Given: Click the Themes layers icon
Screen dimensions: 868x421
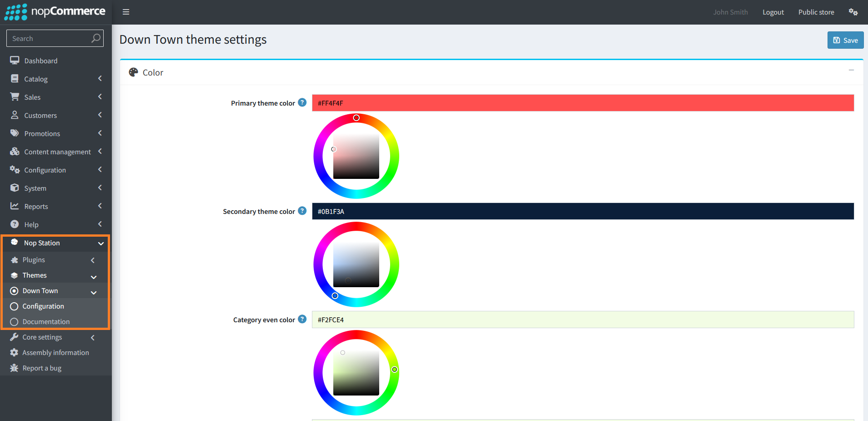Looking at the screenshot, I should 14,275.
